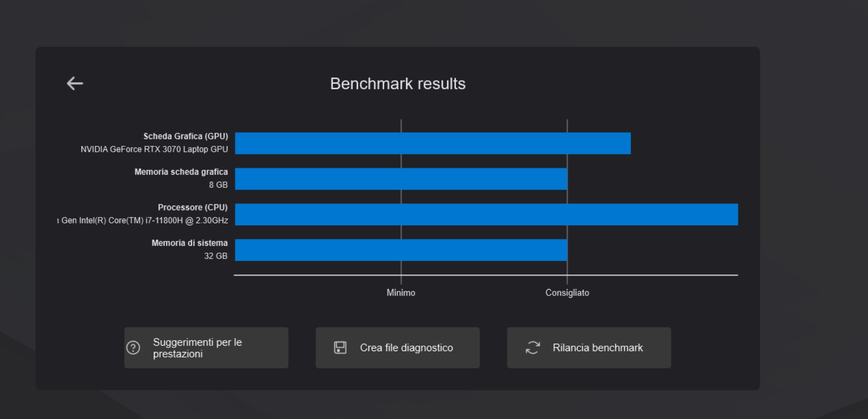Click the back arrow icon
Viewport: 868px width, 419px height.
coord(75,83)
